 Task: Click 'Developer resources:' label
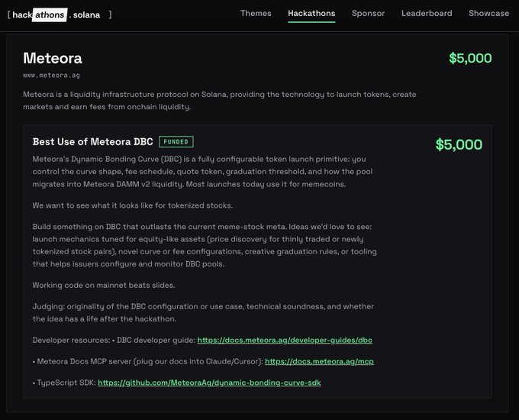pos(71,340)
